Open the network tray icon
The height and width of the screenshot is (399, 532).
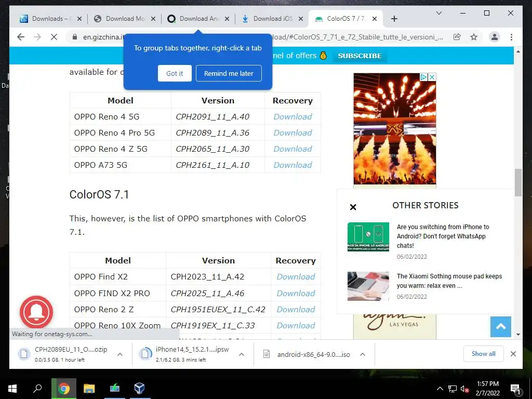coord(453,389)
